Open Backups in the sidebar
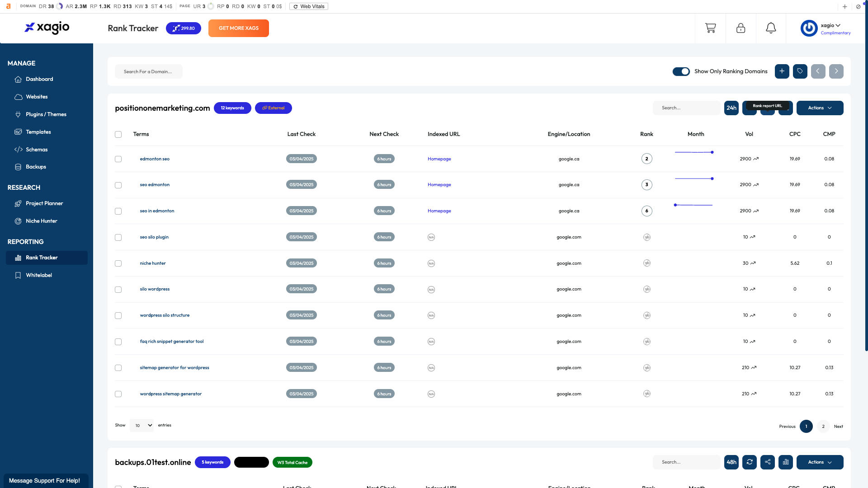This screenshot has width=868, height=488. 36,167
